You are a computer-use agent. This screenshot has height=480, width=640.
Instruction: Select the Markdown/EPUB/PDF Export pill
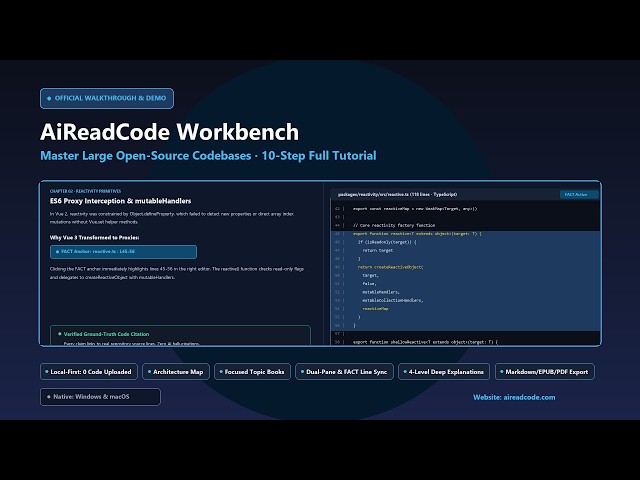point(544,372)
